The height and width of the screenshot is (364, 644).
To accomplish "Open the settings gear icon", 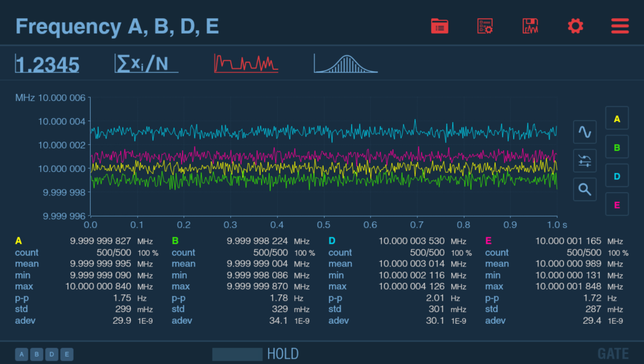I will 575,26.
